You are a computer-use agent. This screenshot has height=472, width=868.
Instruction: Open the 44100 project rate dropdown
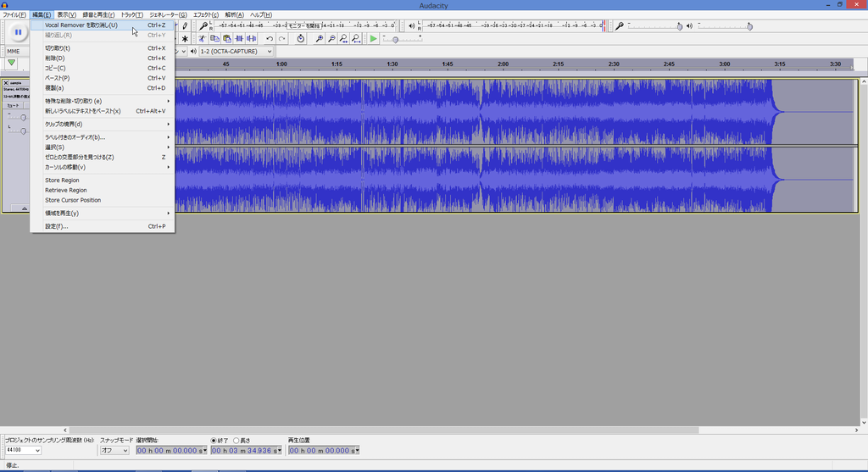click(x=23, y=451)
